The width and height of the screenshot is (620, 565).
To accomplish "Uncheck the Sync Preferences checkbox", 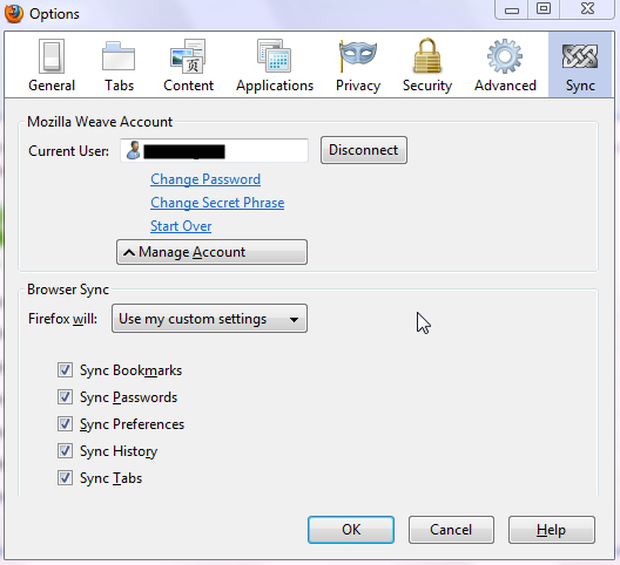I will pos(65,424).
